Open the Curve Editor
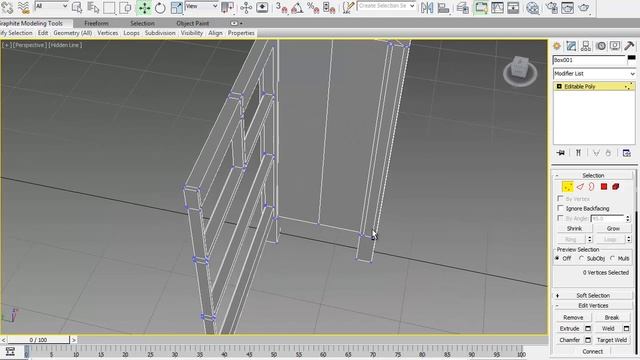This screenshot has height=360, width=640. 497,7
